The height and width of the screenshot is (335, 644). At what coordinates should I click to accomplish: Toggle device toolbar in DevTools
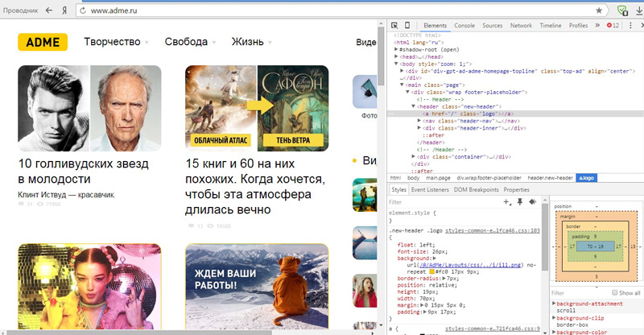(x=407, y=26)
